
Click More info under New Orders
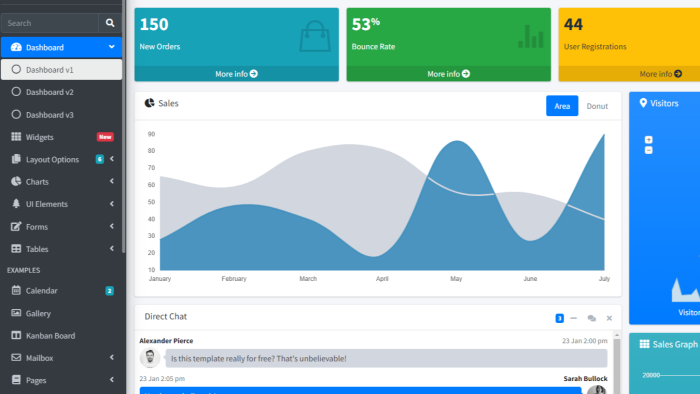[237, 74]
